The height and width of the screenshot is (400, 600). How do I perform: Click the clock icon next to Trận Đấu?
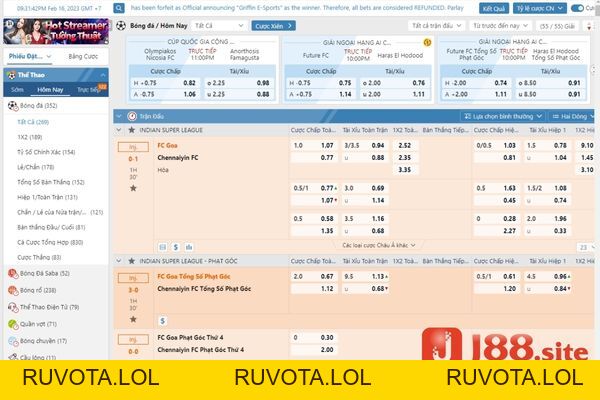(x=132, y=116)
